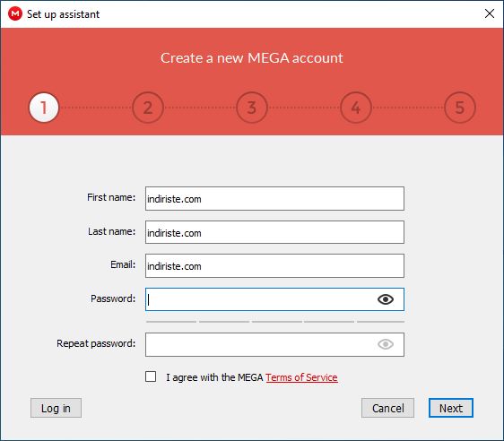Image resolution: width=504 pixels, height=441 pixels.
Task: Show password using the eye icon
Action: (x=386, y=299)
